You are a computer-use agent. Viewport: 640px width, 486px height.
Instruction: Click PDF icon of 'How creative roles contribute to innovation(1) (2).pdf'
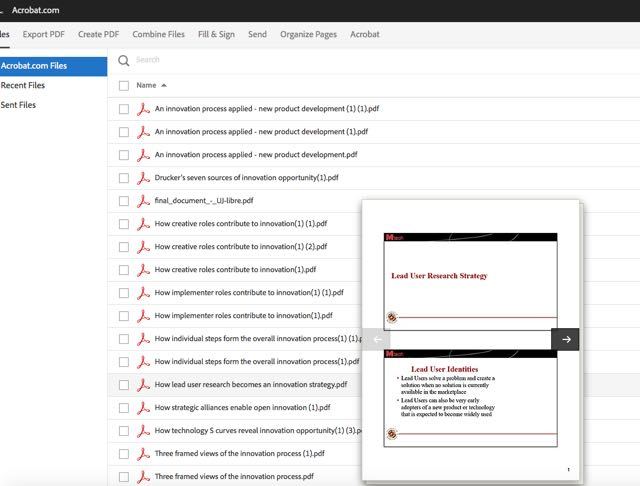coord(143,247)
